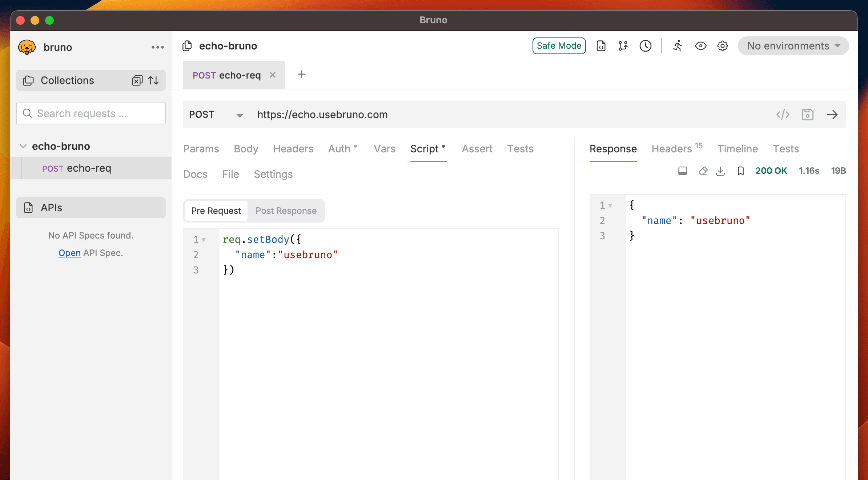Click the Collections sidebar button
Screen dimensions: 868x480
tap(67, 80)
